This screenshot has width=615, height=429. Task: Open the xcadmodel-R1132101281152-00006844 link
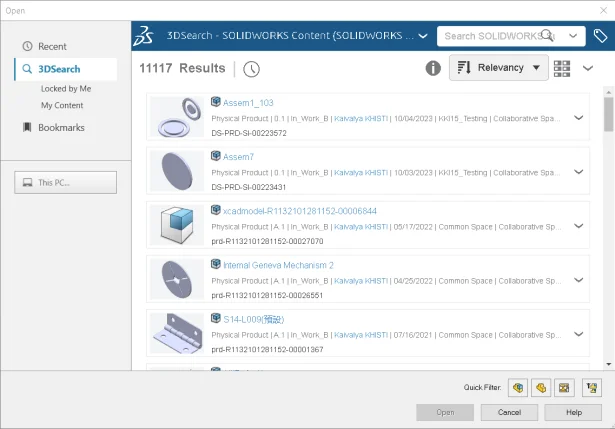coord(300,211)
